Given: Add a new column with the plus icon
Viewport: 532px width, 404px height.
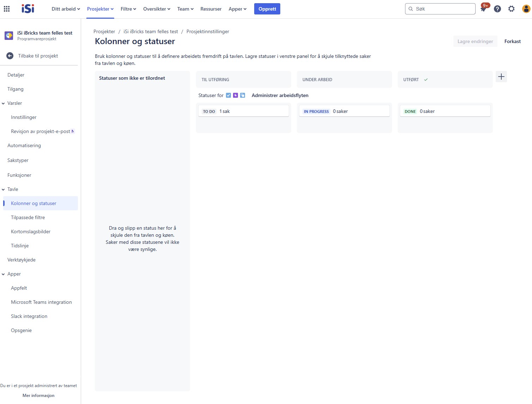Looking at the screenshot, I should click(501, 76).
